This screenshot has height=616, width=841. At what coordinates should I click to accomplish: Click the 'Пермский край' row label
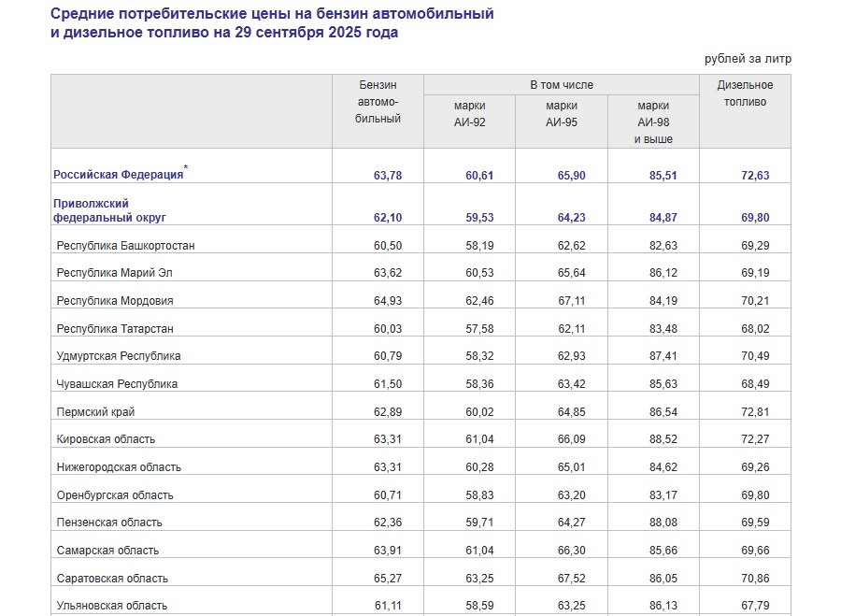(95, 412)
